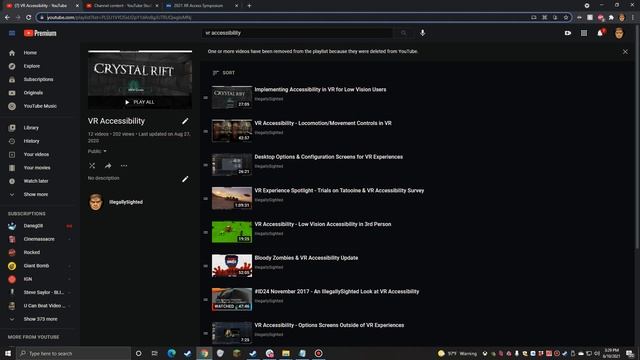This screenshot has height=360, width=640.
Task: Click the Crystal Rift thumbnail of the first video
Action: coord(231,97)
